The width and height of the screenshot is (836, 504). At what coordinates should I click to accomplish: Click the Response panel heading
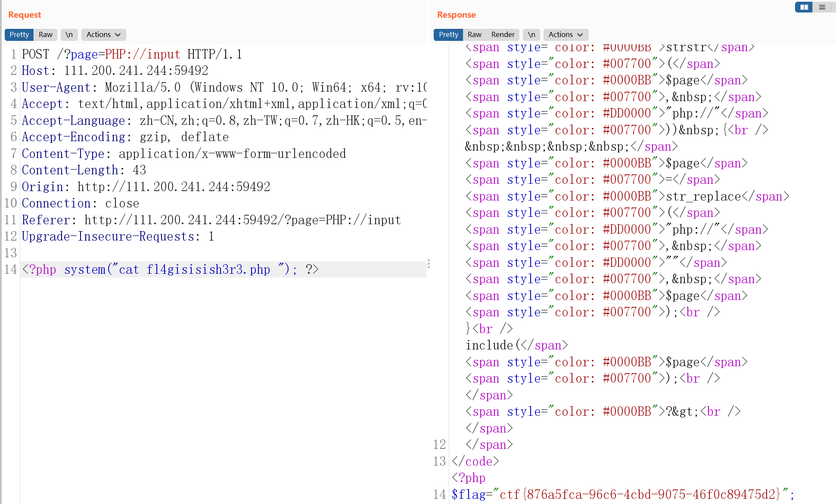[x=456, y=15]
